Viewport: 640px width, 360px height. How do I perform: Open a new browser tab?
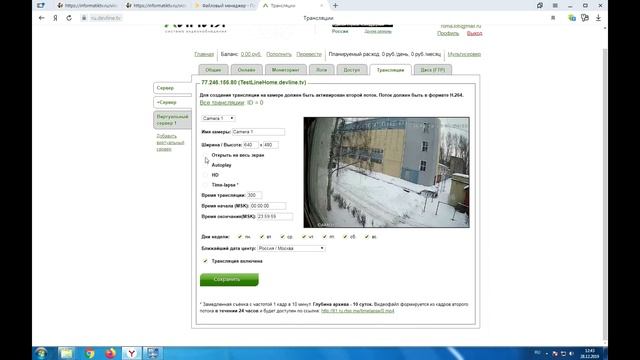[x=336, y=6]
